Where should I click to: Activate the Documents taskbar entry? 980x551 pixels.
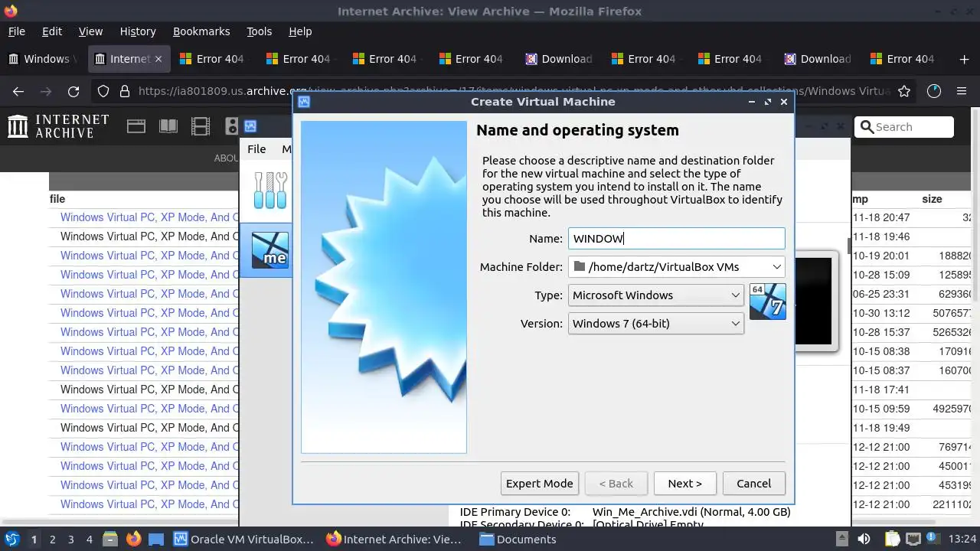pos(518,539)
